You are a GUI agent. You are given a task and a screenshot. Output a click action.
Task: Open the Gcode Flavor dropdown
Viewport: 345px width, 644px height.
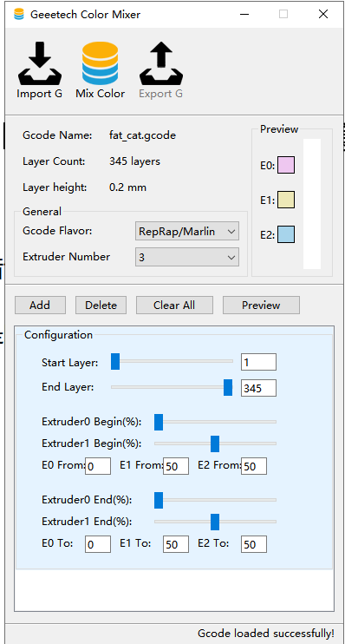(187, 231)
